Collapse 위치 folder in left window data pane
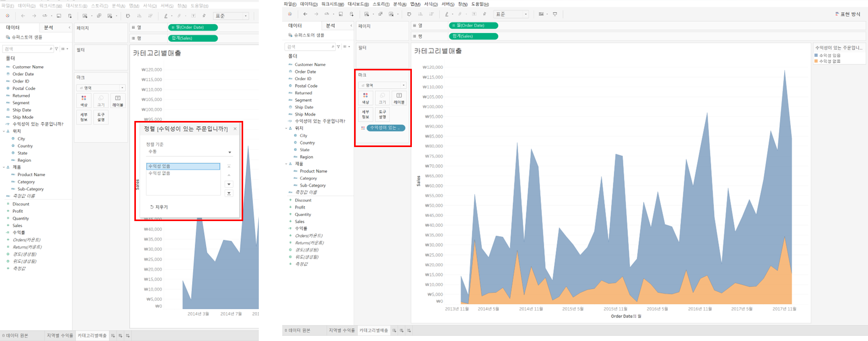 tap(4, 131)
